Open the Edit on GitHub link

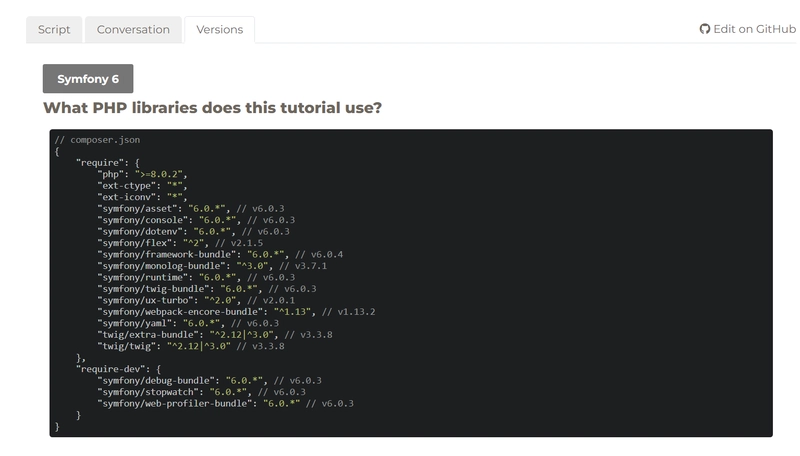(x=747, y=29)
